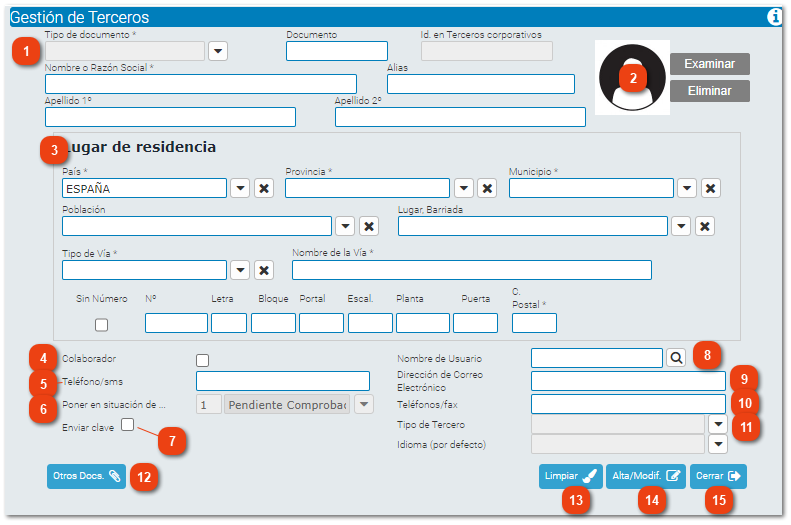This screenshot has width=791, height=525.
Task: Click the Tipo de Vía text field
Action: coord(144,270)
